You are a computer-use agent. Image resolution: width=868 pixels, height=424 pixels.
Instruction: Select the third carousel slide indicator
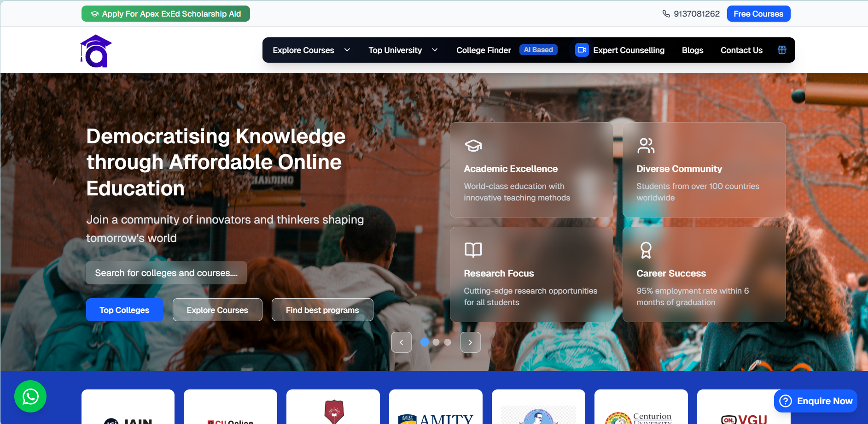(447, 342)
